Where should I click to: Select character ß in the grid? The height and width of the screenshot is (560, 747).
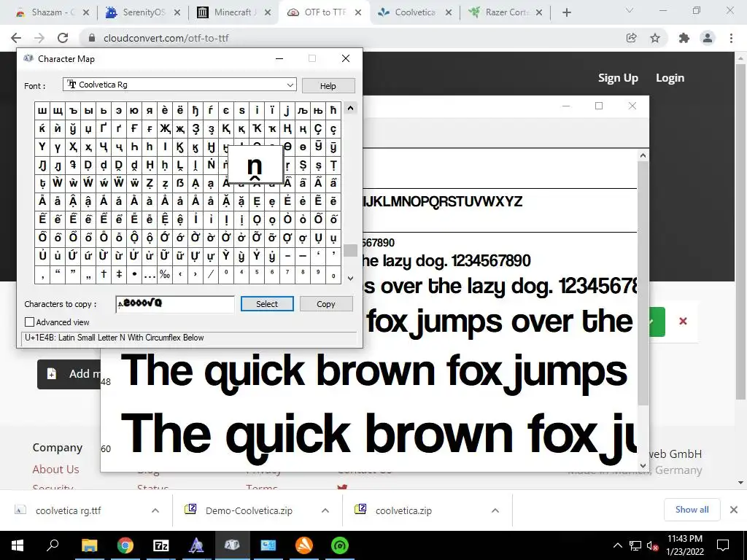tap(180, 183)
